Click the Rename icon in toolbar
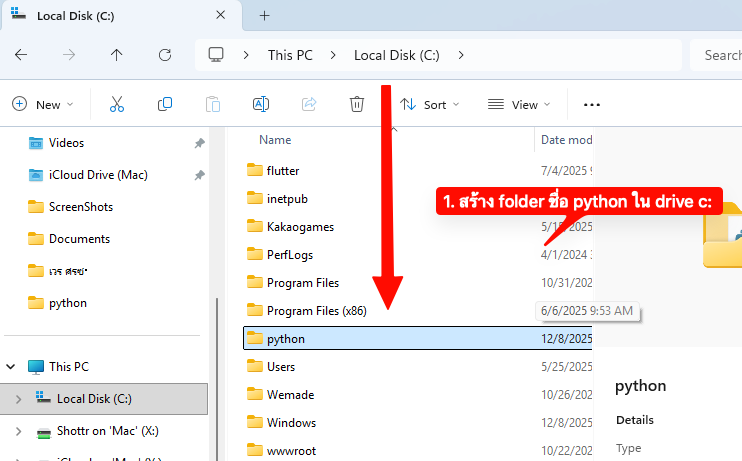 click(261, 104)
